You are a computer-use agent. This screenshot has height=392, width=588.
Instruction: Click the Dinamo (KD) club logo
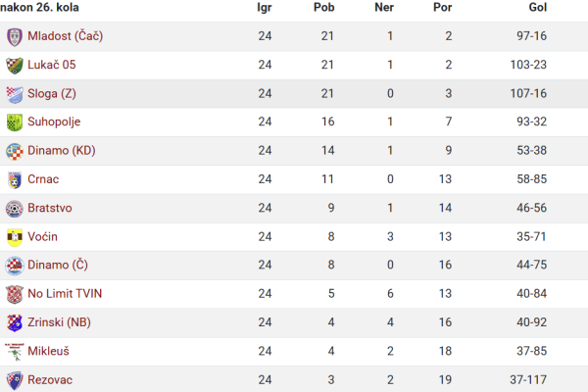(x=15, y=152)
